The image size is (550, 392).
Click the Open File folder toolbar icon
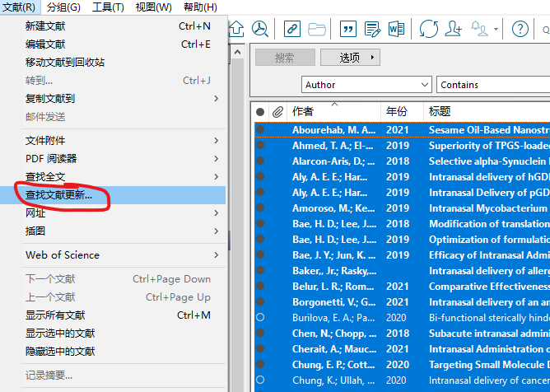(x=316, y=29)
